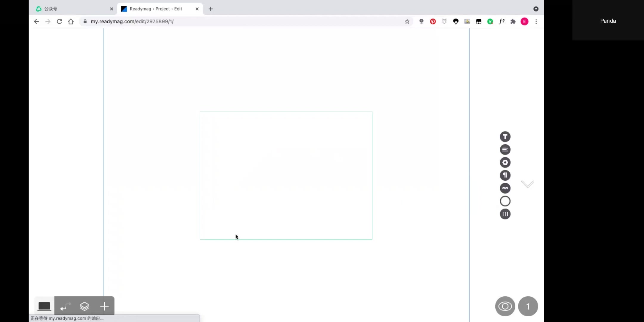Select the infinity loop widget
The width and height of the screenshot is (644, 322).
pos(505,188)
